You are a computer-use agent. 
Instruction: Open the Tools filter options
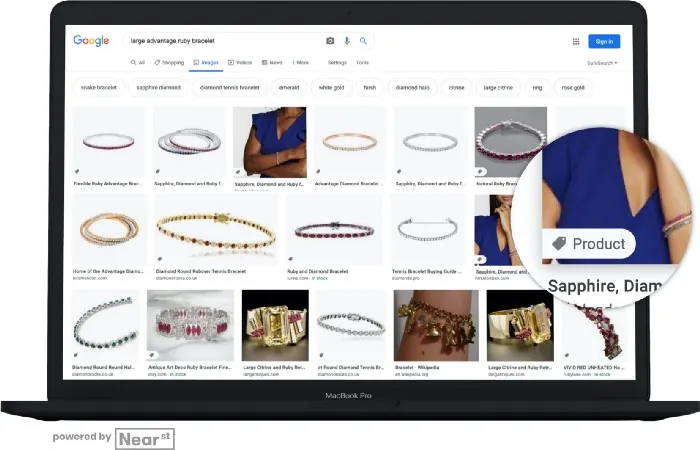(362, 62)
